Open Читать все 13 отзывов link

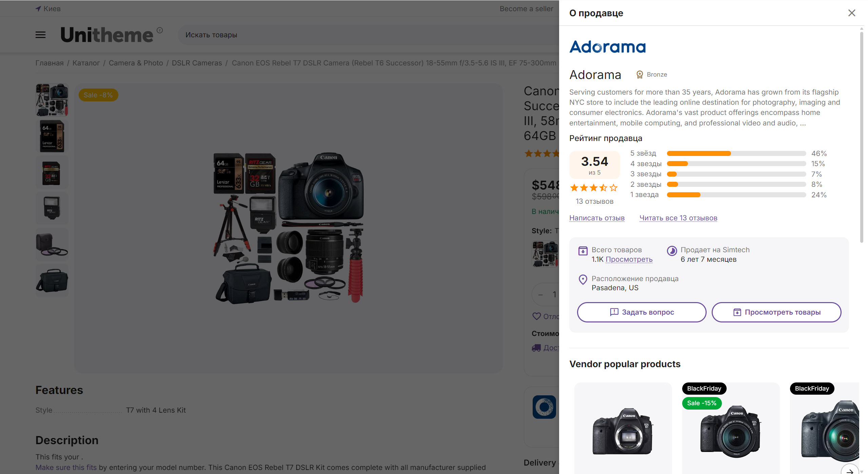tap(678, 218)
